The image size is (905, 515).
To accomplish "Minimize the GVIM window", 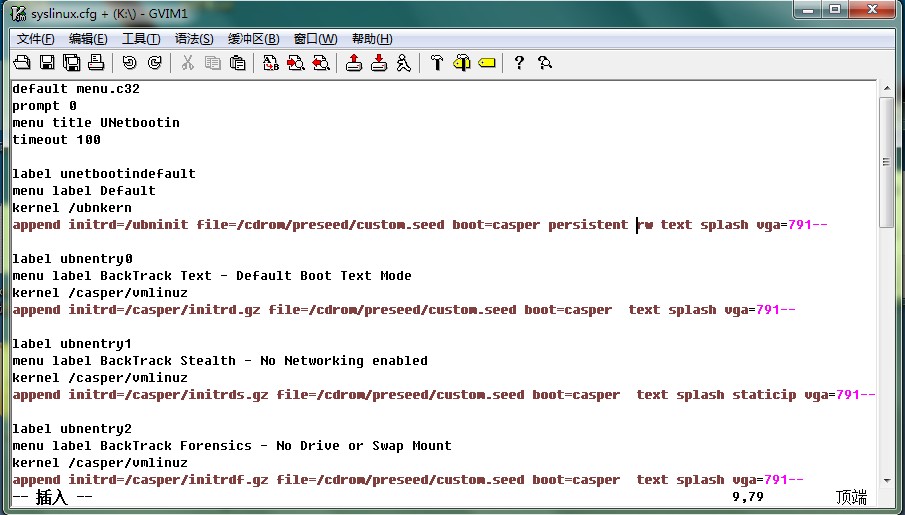I will point(809,10).
